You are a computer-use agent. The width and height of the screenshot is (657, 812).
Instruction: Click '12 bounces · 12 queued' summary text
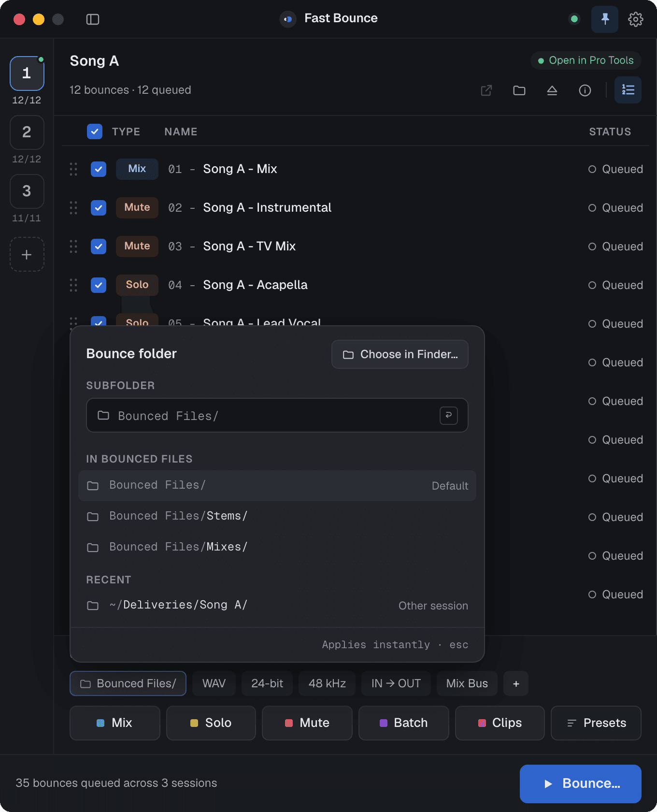click(130, 90)
